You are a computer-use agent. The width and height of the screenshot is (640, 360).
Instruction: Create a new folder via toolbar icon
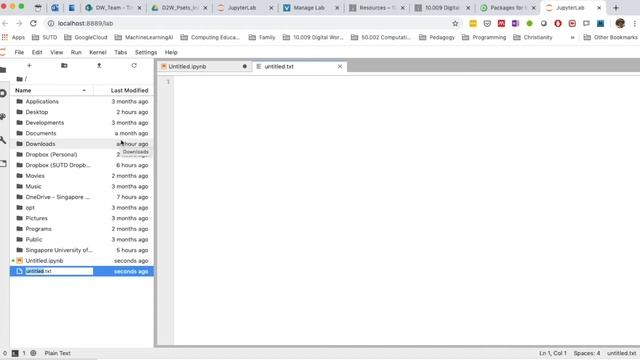coord(64,65)
